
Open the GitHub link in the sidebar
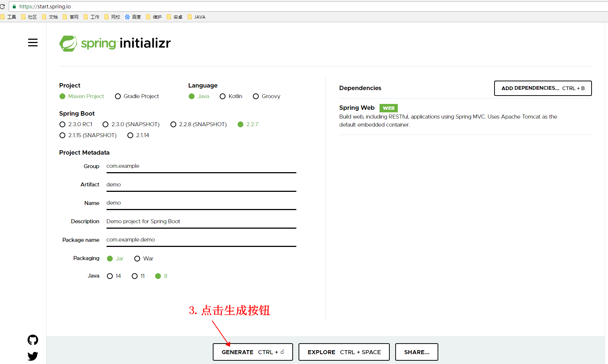(x=32, y=340)
